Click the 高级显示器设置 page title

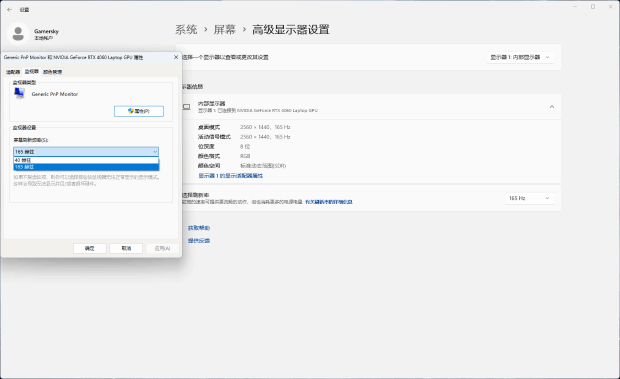[x=291, y=30]
